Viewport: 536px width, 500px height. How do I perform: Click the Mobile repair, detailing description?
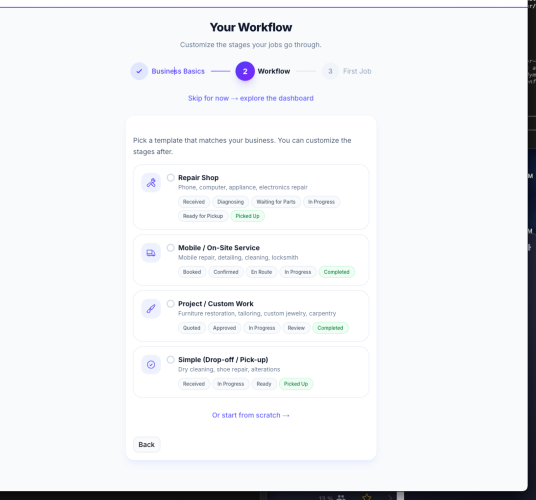tap(238, 257)
